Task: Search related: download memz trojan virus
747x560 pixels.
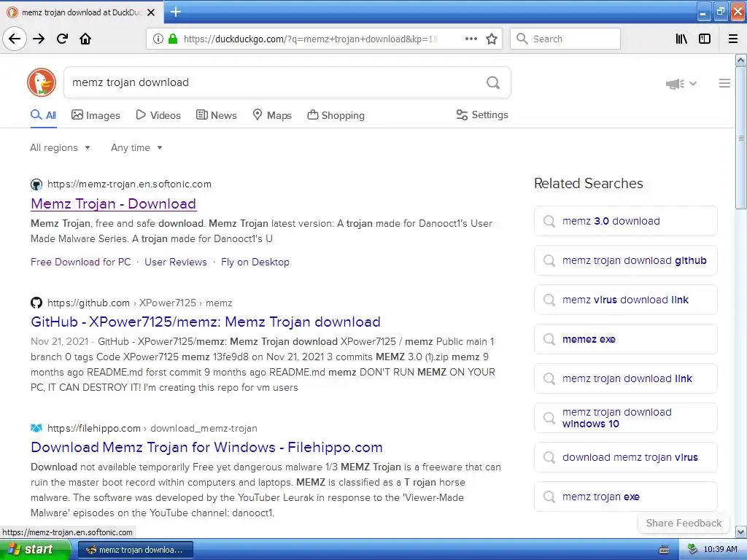Action: [x=625, y=458]
